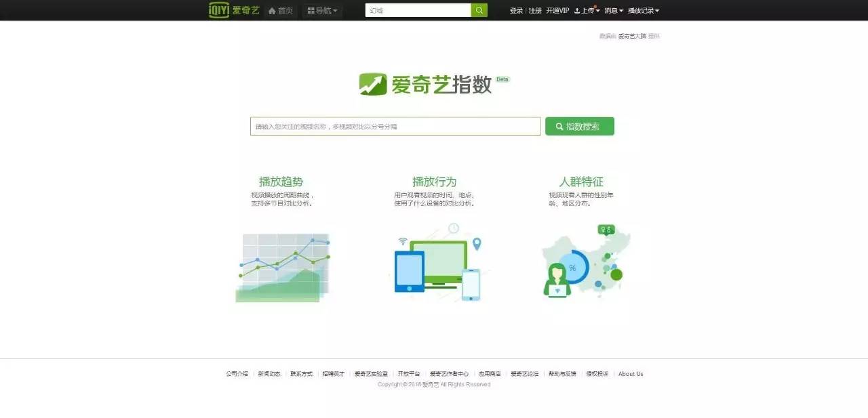
Task: Open 公司介绍 in the footer
Action: [x=237, y=374]
